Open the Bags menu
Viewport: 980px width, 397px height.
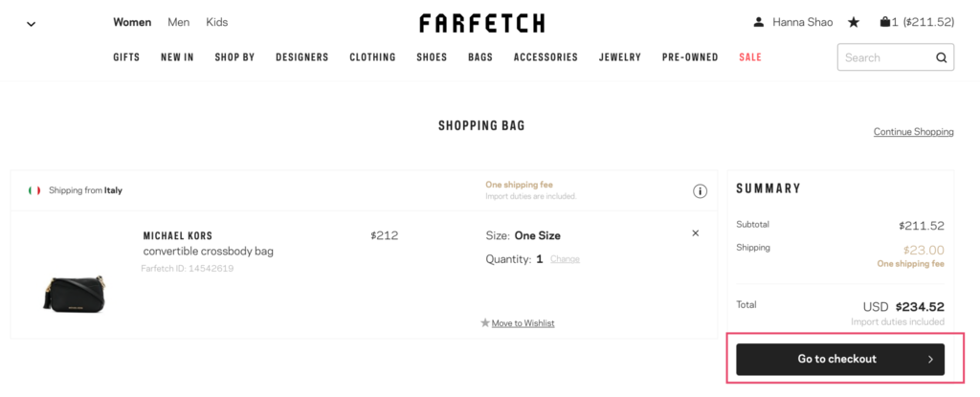click(480, 56)
